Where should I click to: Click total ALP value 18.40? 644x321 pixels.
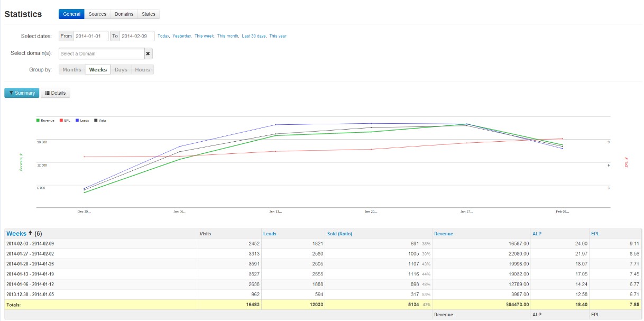[x=581, y=305]
